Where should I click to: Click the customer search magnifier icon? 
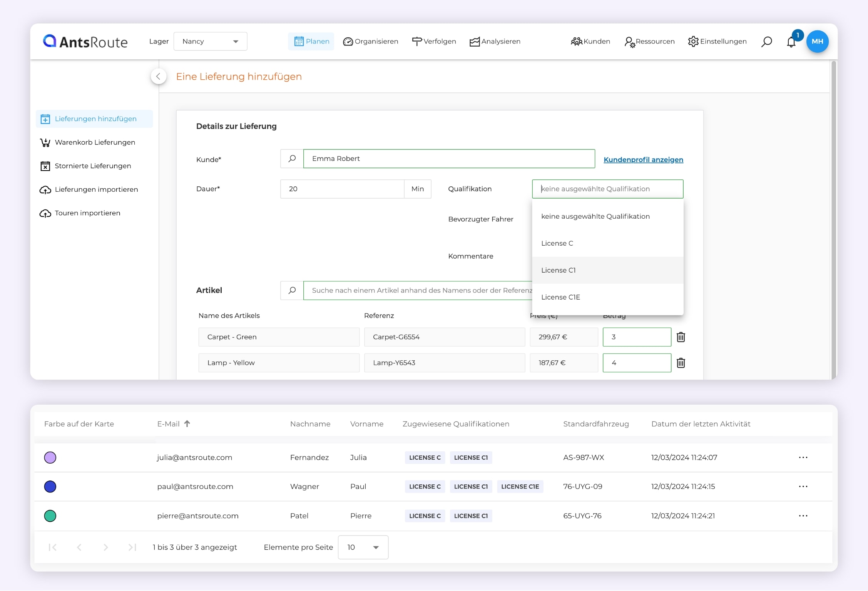pos(292,159)
